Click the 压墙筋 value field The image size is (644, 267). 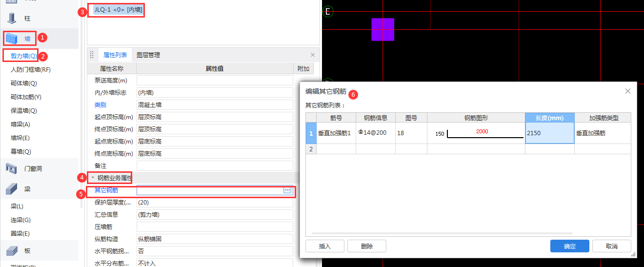pyautogui.click(x=215, y=226)
